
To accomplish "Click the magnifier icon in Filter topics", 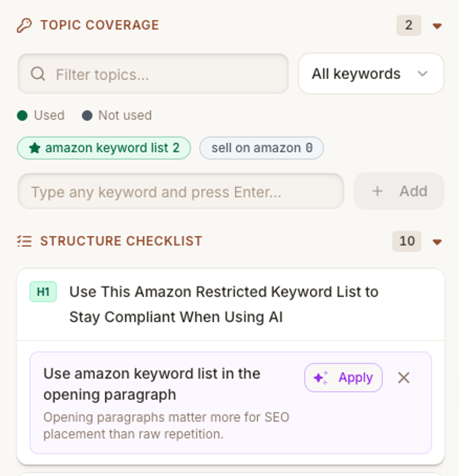I will tap(38, 74).
